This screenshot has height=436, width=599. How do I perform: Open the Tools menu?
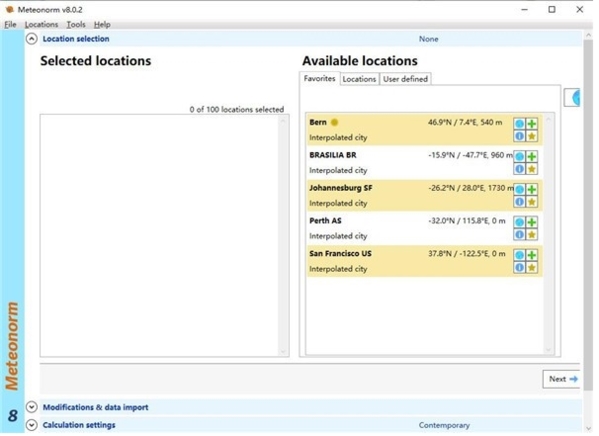[76, 24]
